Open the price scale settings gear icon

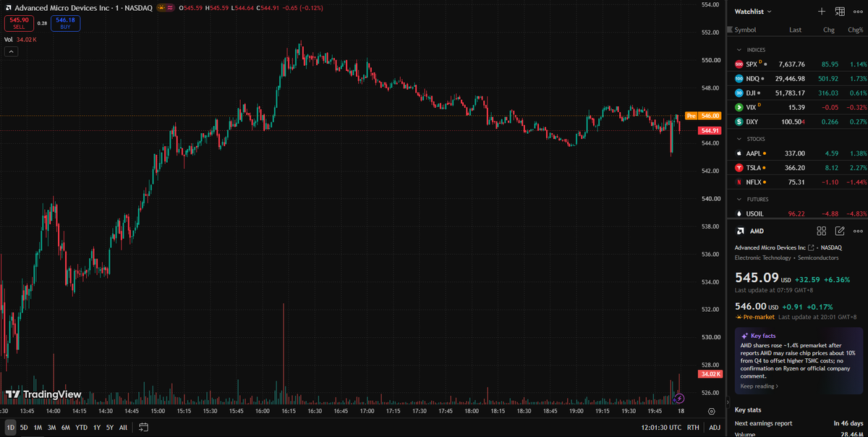click(712, 410)
